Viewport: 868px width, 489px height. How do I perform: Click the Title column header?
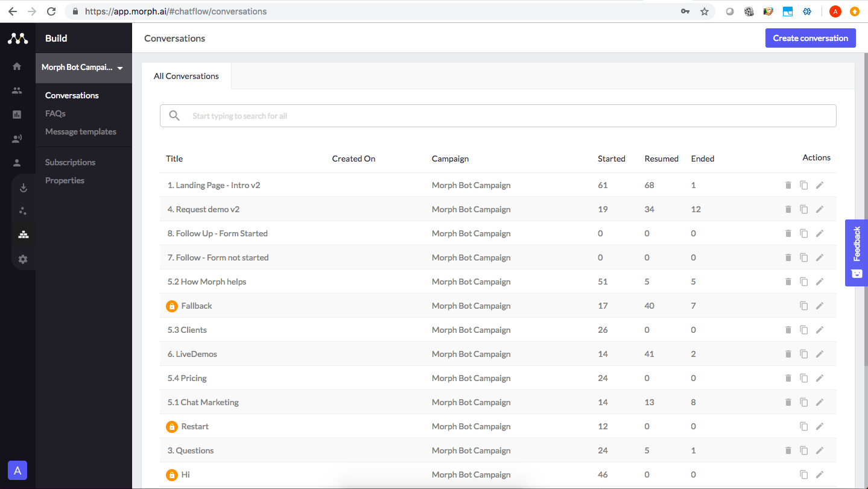[x=174, y=159]
